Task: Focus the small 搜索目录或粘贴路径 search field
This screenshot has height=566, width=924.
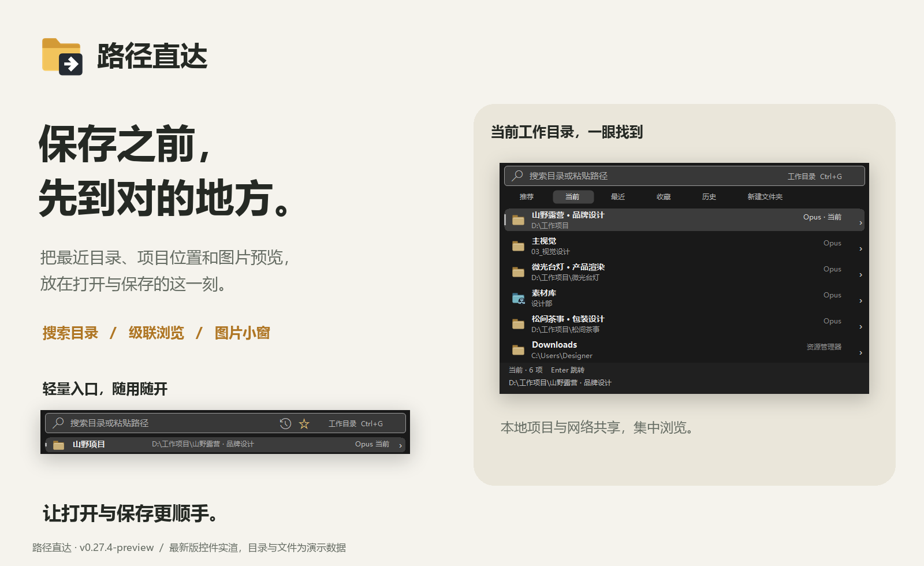Action: click(x=225, y=423)
